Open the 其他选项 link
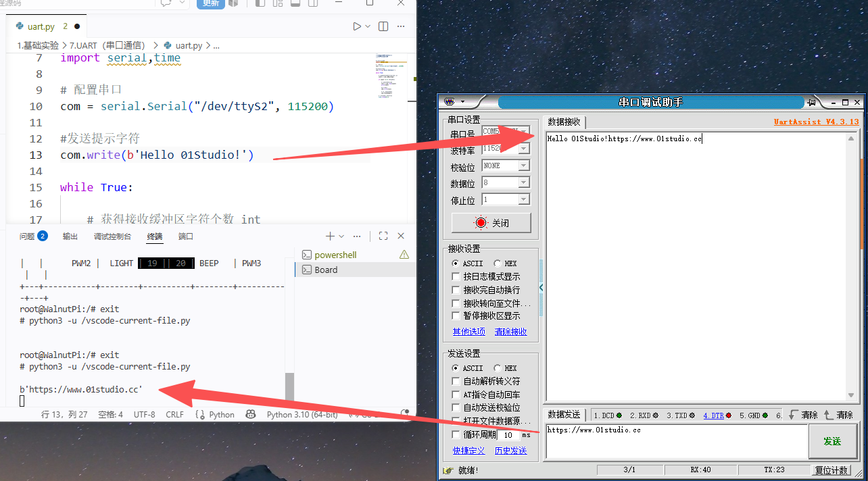Viewport: 868px width, 481px height. click(x=469, y=332)
